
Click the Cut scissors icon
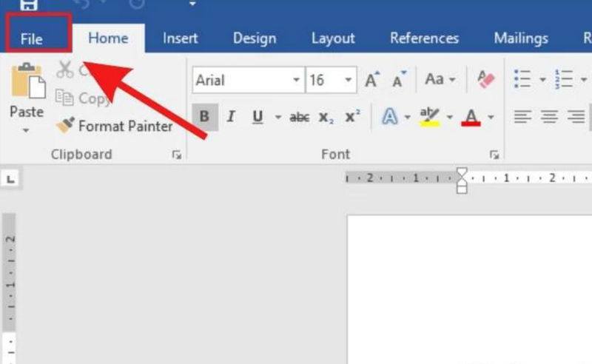point(65,70)
